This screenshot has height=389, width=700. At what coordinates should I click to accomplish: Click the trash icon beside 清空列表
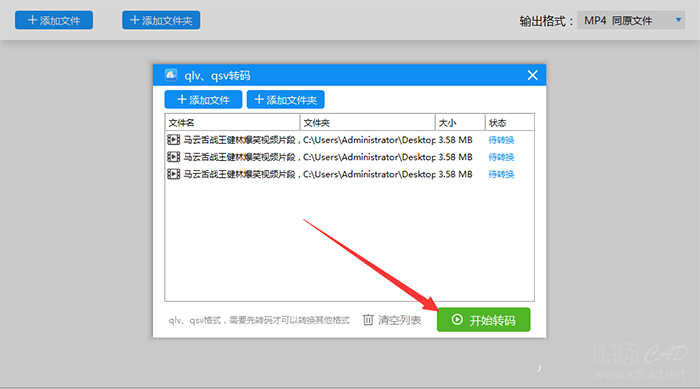coord(368,320)
